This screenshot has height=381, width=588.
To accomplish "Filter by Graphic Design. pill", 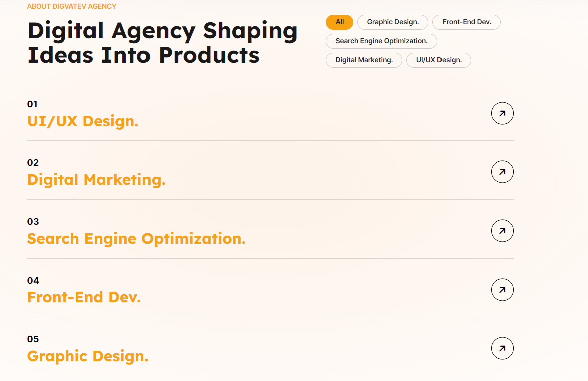I will (393, 22).
